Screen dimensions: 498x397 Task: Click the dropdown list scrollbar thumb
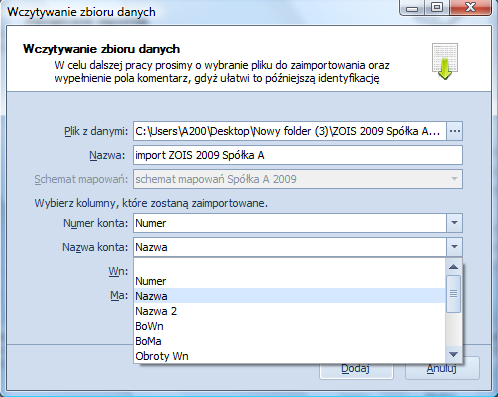point(453,294)
